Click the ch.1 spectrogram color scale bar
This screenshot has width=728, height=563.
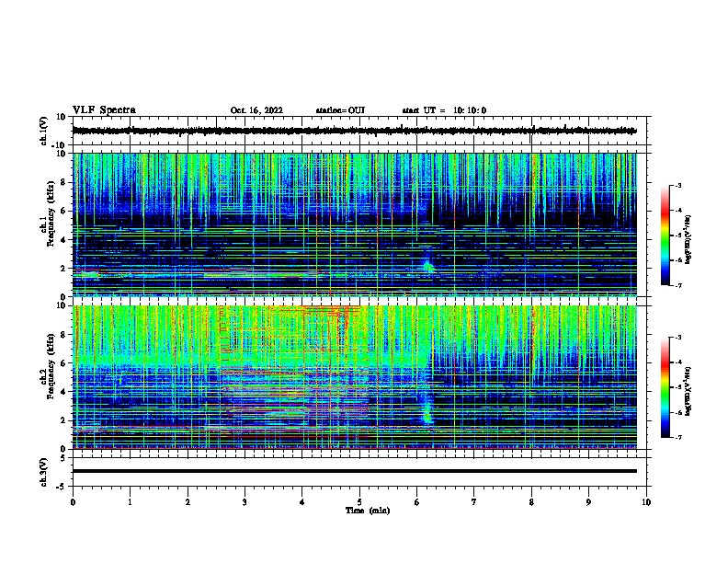point(665,236)
